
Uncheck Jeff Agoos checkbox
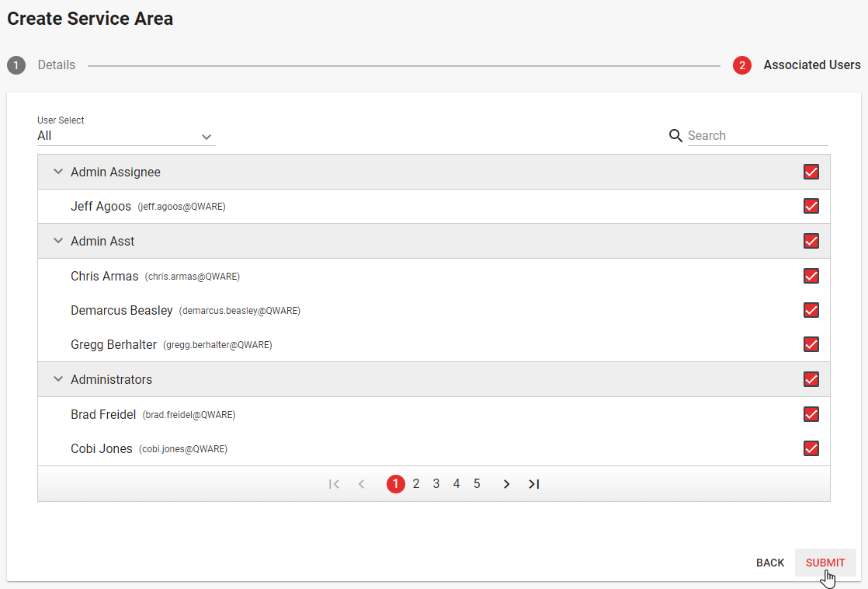pyautogui.click(x=811, y=206)
